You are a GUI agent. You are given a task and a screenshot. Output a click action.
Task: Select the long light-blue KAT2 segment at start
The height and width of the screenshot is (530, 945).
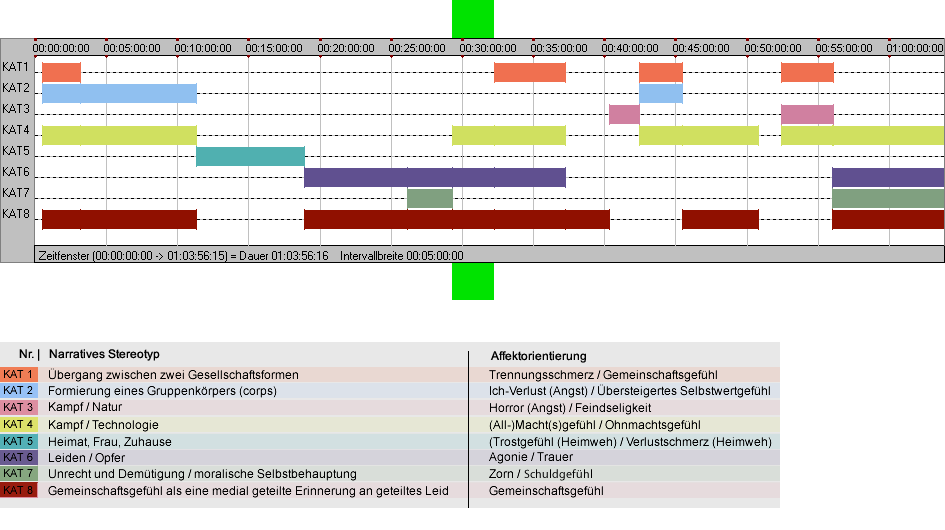tap(119, 93)
